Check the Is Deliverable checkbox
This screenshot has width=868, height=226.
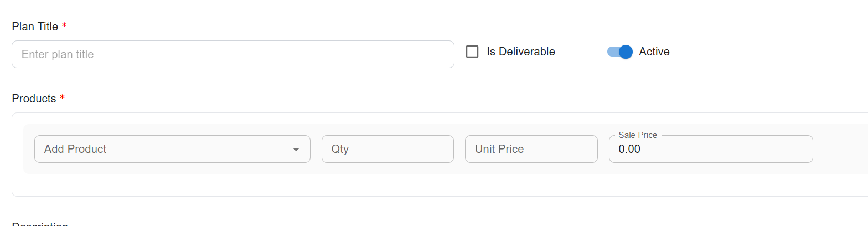(x=472, y=52)
